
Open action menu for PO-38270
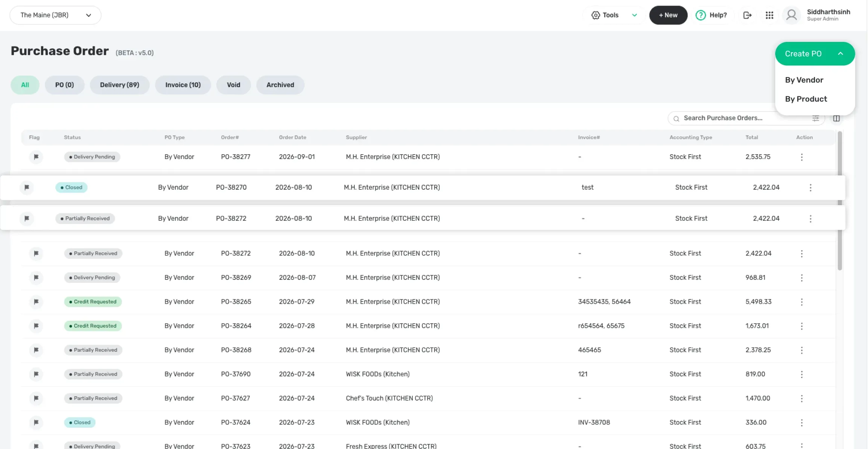point(810,187)
